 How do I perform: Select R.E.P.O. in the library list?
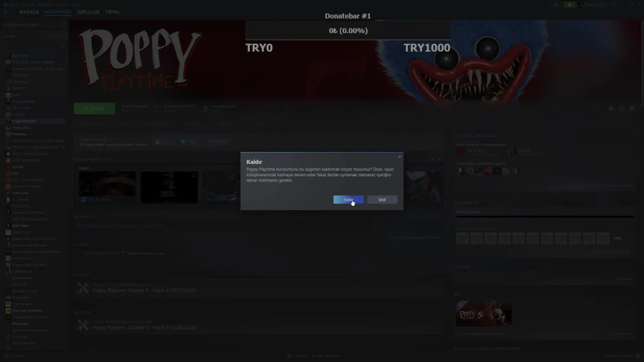17,167
